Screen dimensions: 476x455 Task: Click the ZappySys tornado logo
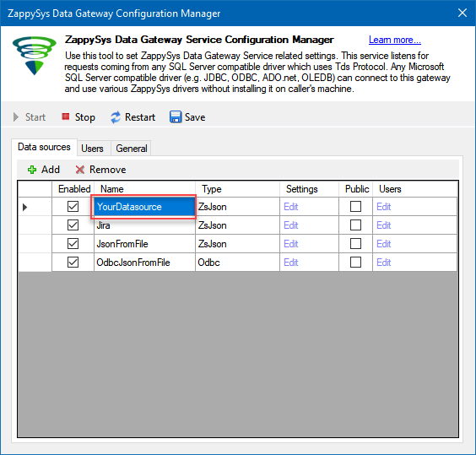click(34, 56)
